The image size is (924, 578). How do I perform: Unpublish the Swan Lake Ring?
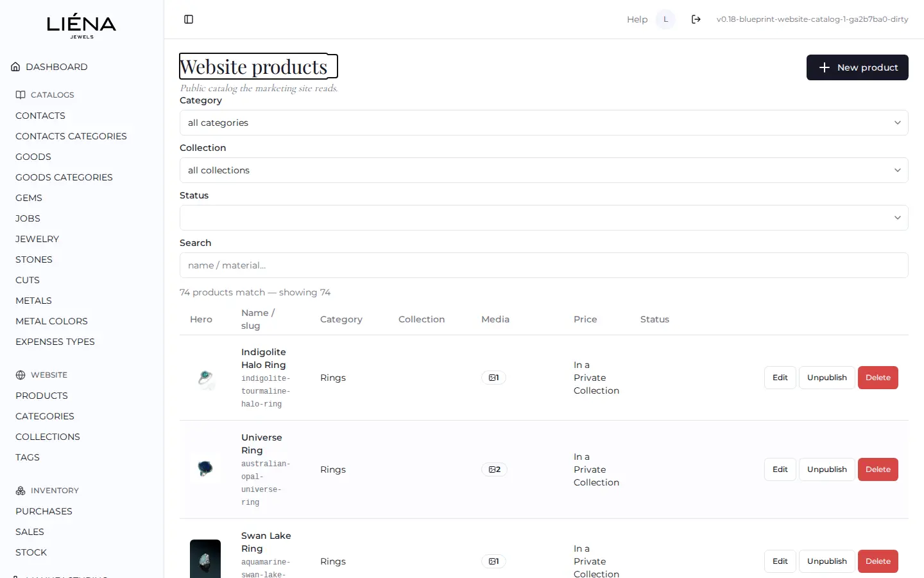(x=827, y=561)
